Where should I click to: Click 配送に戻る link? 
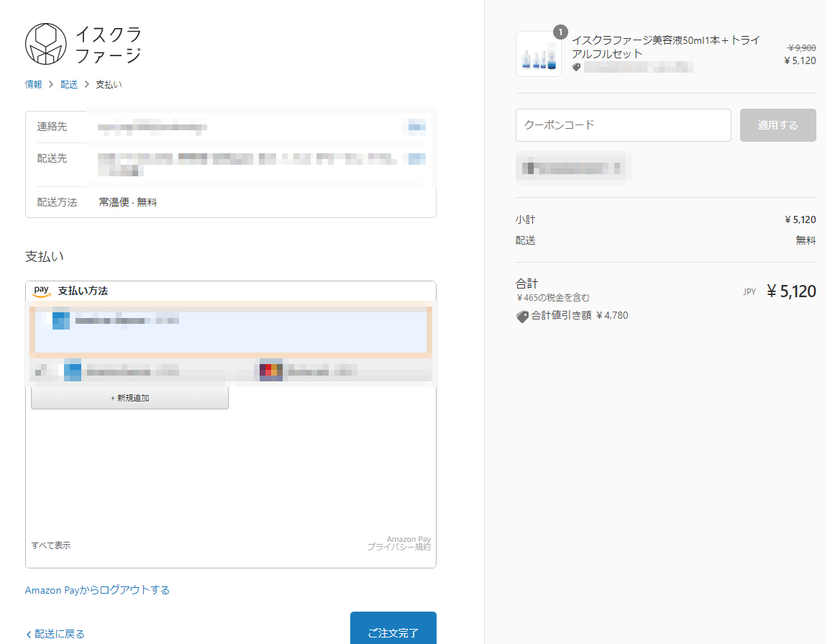(x=56, y=634)
